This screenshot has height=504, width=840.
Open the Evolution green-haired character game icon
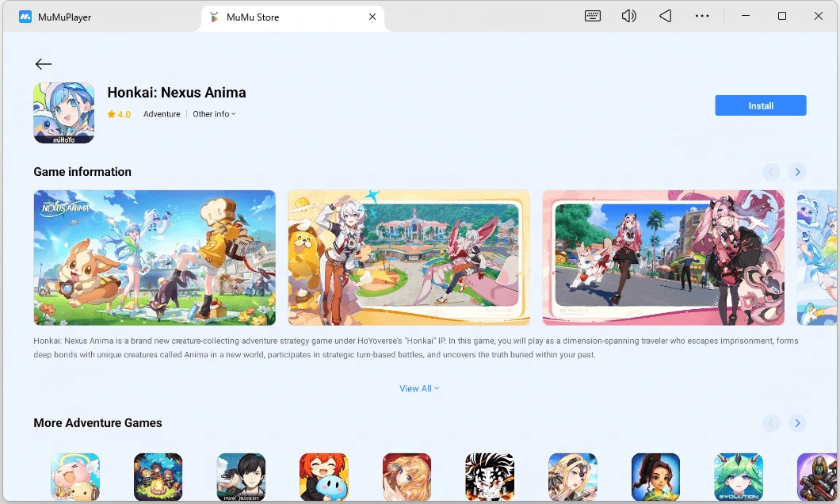click(739, 477)
